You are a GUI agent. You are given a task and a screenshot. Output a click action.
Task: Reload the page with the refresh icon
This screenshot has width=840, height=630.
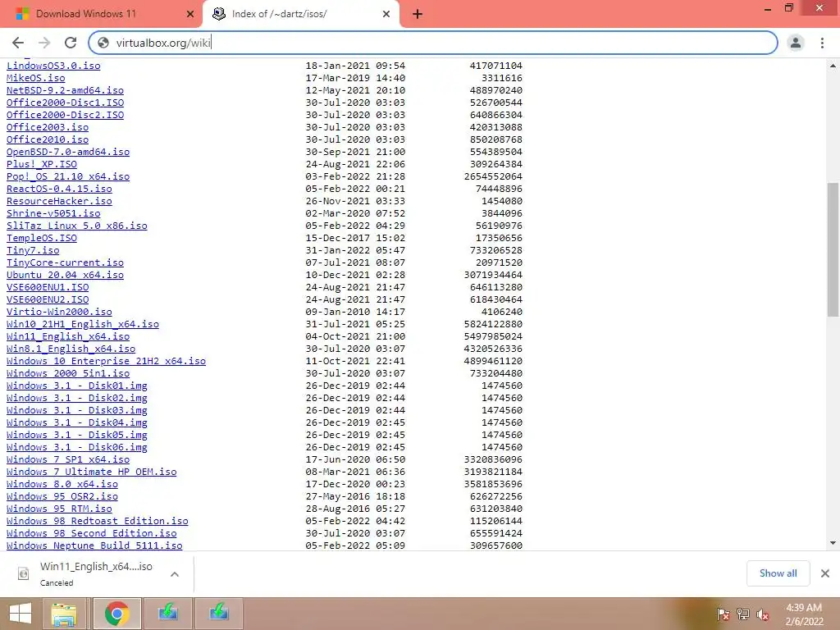pos(71,43)
